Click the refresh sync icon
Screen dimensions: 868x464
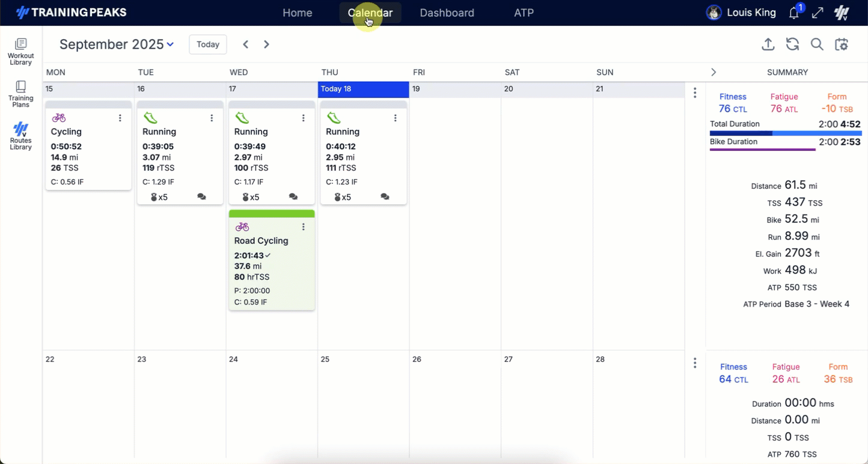coord(792,44)
